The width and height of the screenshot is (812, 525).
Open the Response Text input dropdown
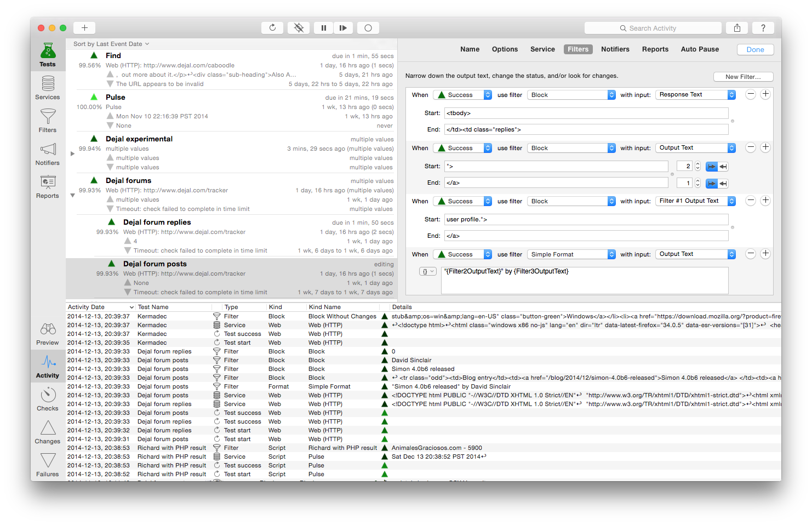695,95
